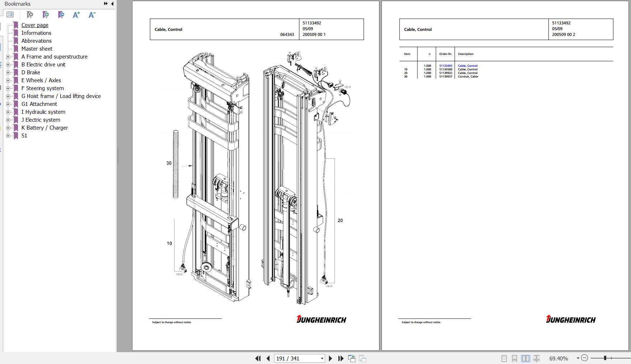The image size is (631, 364).
Task: Click the page number input field
Action: [297, 358]
